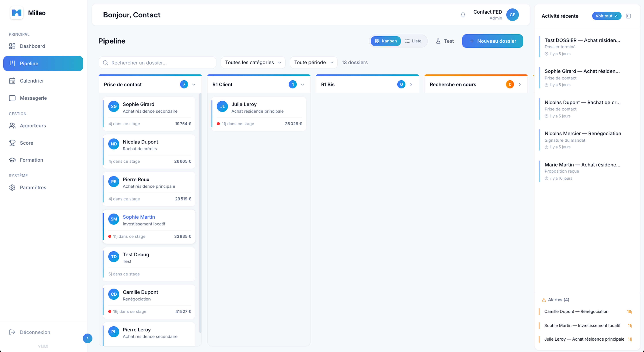Image resolution: width=644 pixels, height=352 pixels.
Task: Click the Rechercher un dossier search field
Action: click(158, 63)
